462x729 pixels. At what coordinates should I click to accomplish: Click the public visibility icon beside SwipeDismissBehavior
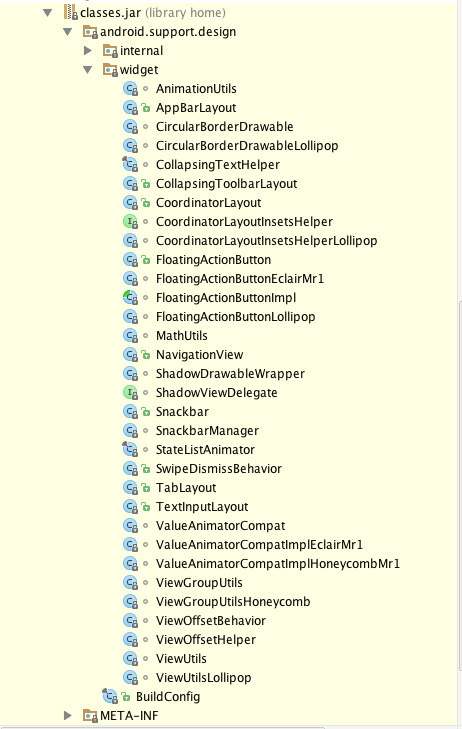(145, 469)
